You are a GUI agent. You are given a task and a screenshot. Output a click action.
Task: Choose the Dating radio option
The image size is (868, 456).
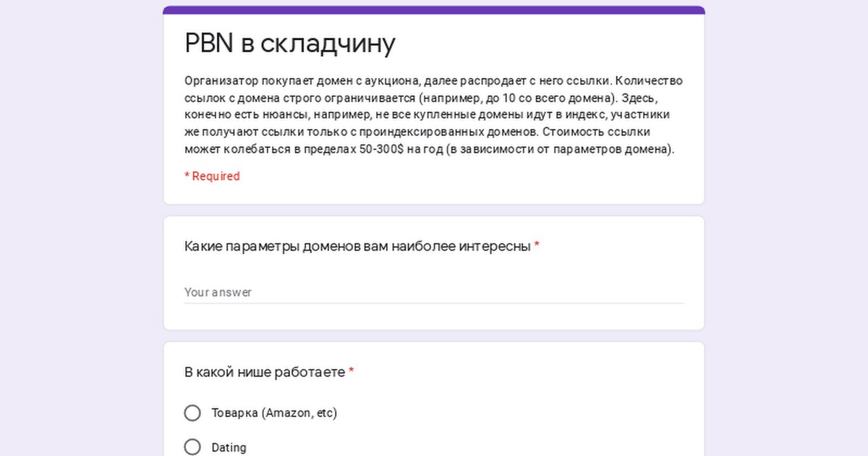click(192, 447)
